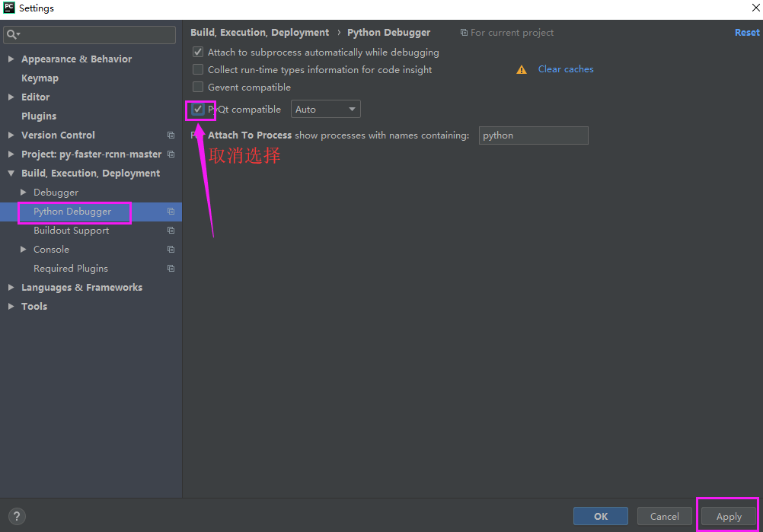
Task: Select Keymap in the settings sidebar
Action: point(40,78)
